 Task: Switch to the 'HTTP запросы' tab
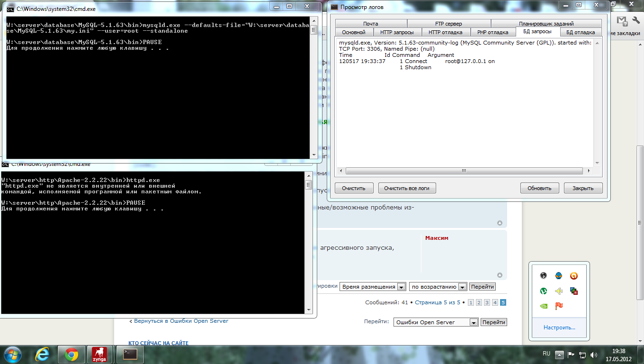click(397, 32)
